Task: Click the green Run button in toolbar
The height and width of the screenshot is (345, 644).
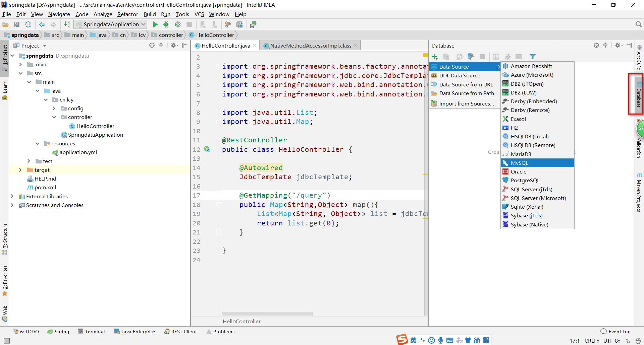Action: tap(155, 24)
